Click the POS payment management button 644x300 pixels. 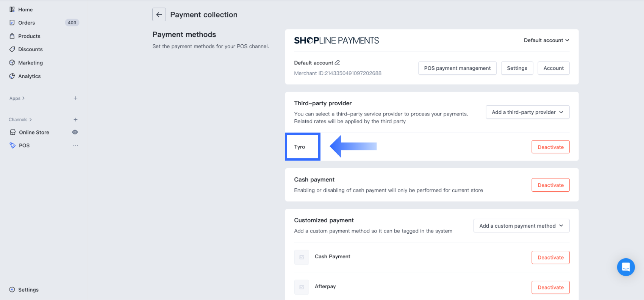pyautogui.click(x=457, y=68)
